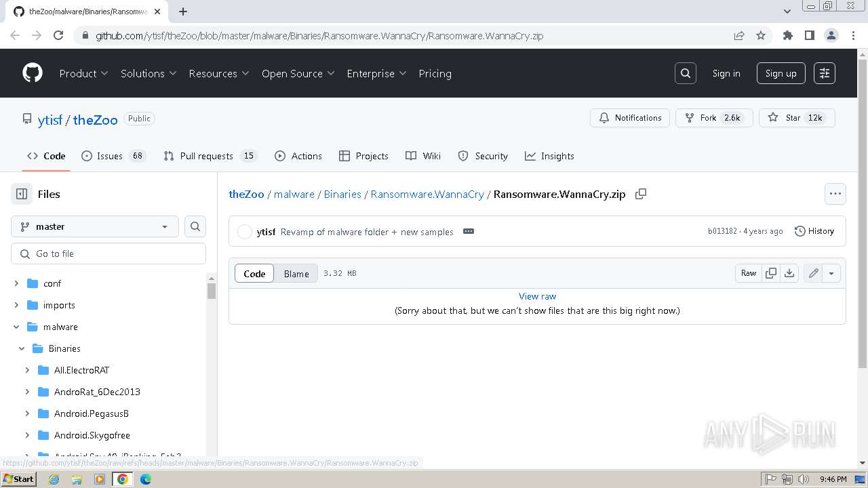Image resolution: width=868 pixels, height=488 pixels.
Task: Expand the Android.Skygofree folder
Action: pyautogui.click(x=27, y=435)
